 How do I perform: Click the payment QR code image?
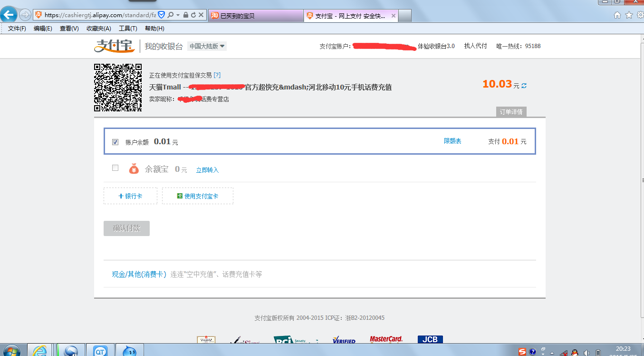click(118, 88)
